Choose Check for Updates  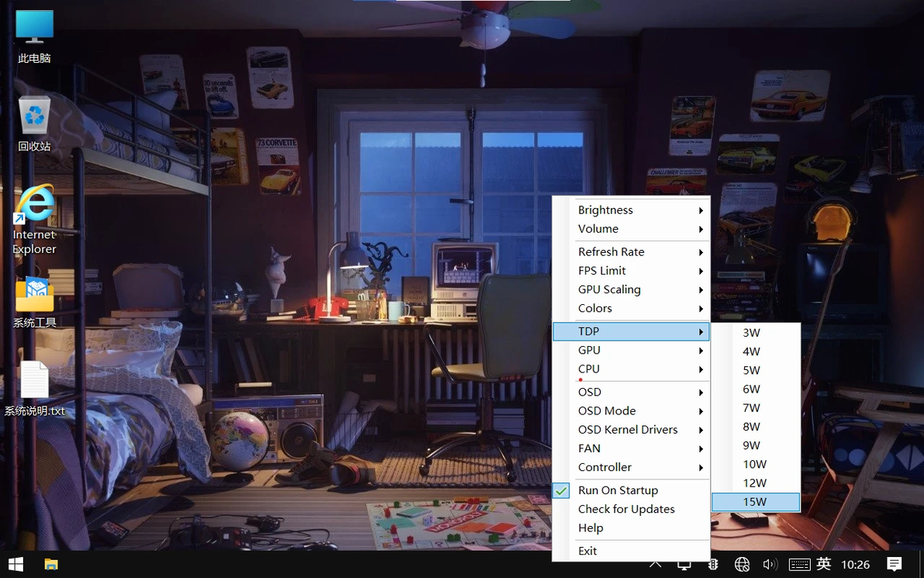pyautogui.click(x=631, y=509)
